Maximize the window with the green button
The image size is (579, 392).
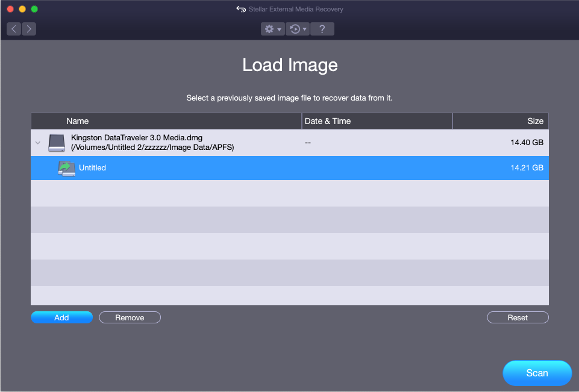(x=34, y=9)
